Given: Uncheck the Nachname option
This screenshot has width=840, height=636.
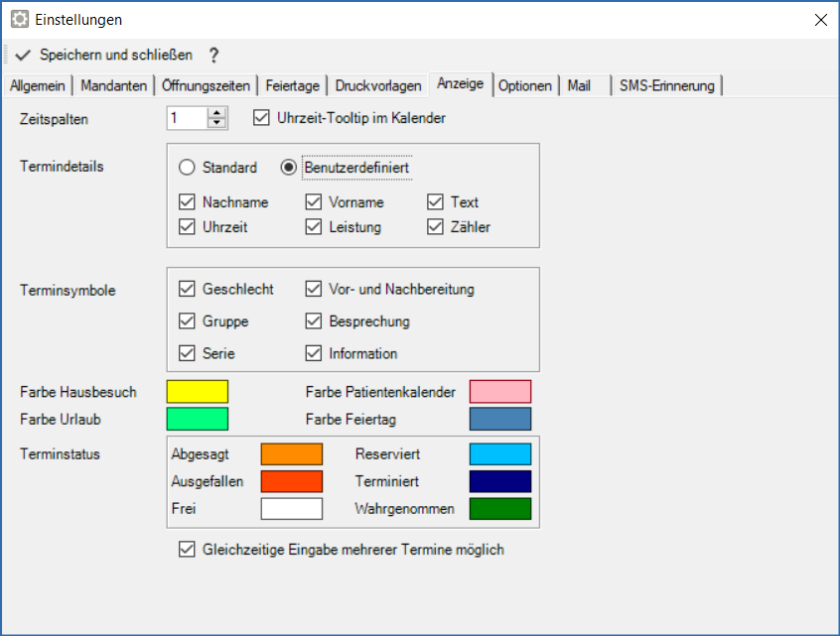Looking at the screenshot, I should click(185, 201).
